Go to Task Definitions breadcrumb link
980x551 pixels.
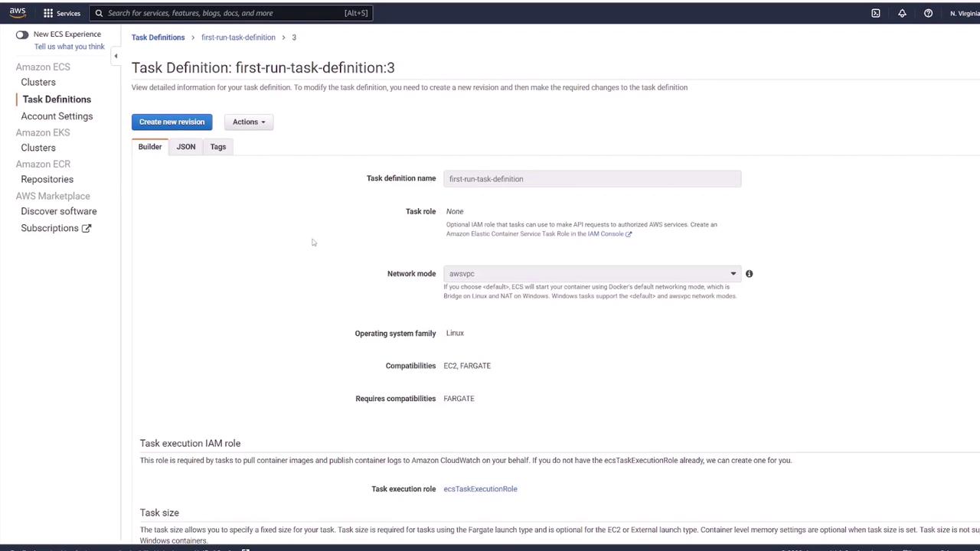click(x=158, y=37)
